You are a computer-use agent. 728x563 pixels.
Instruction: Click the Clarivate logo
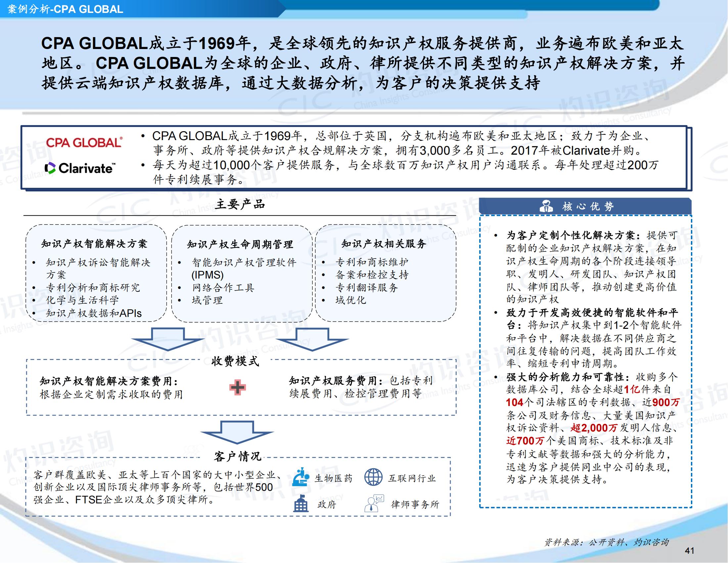[80, 168]
